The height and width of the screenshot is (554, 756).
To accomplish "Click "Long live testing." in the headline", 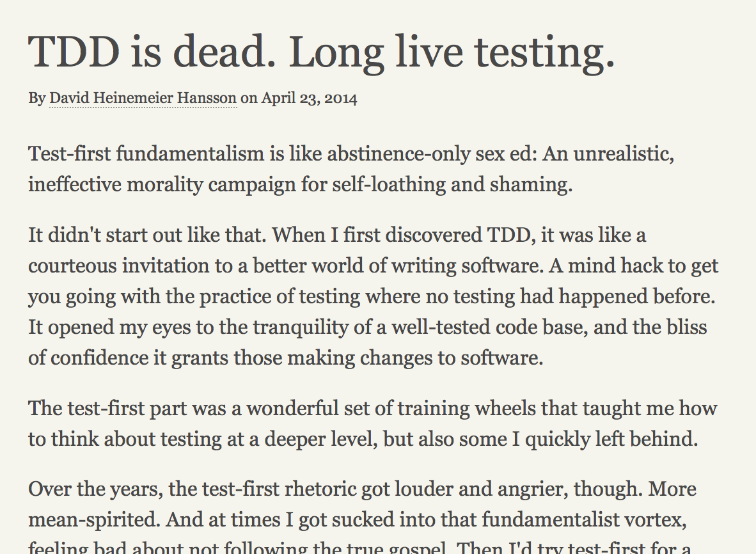I will click(452, 52).
